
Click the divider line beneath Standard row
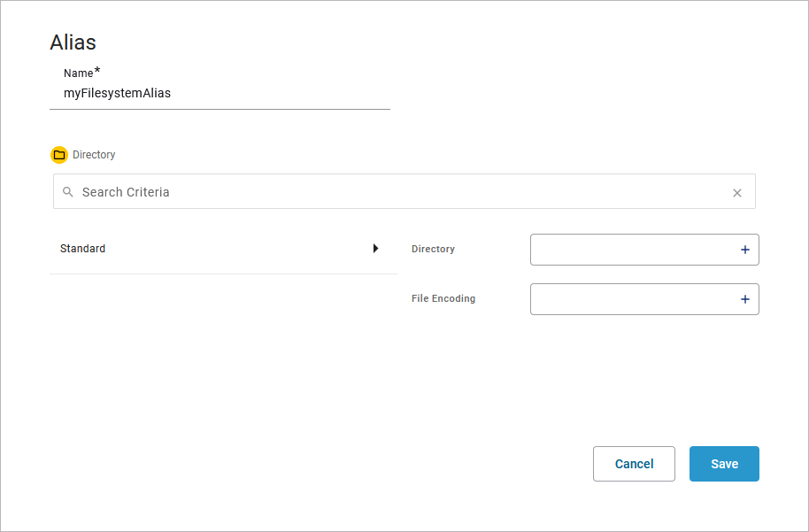tap(223, 274)
